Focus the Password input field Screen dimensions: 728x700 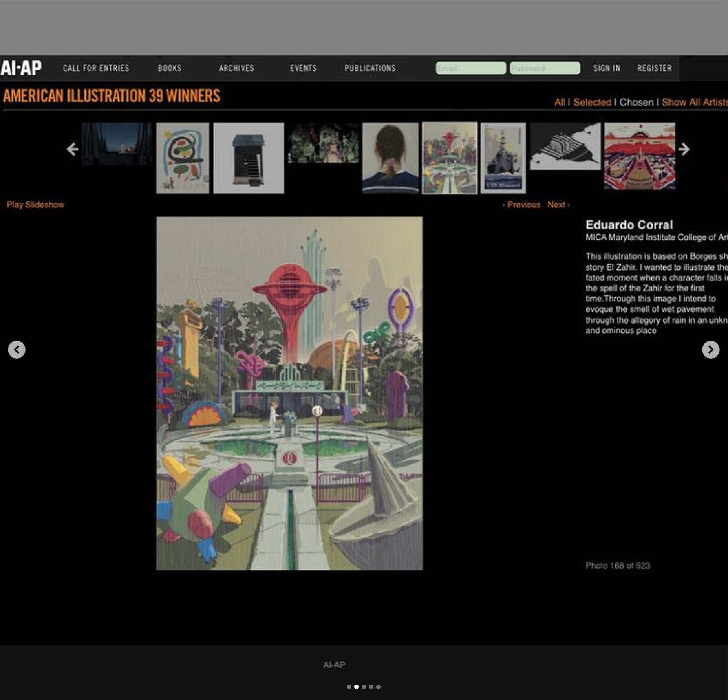[x=545, y=68]
